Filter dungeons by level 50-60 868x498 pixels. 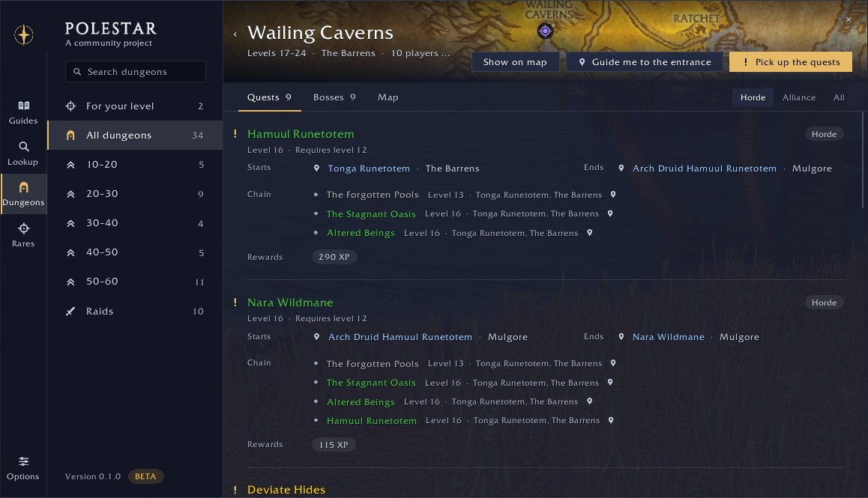point(135,282)
